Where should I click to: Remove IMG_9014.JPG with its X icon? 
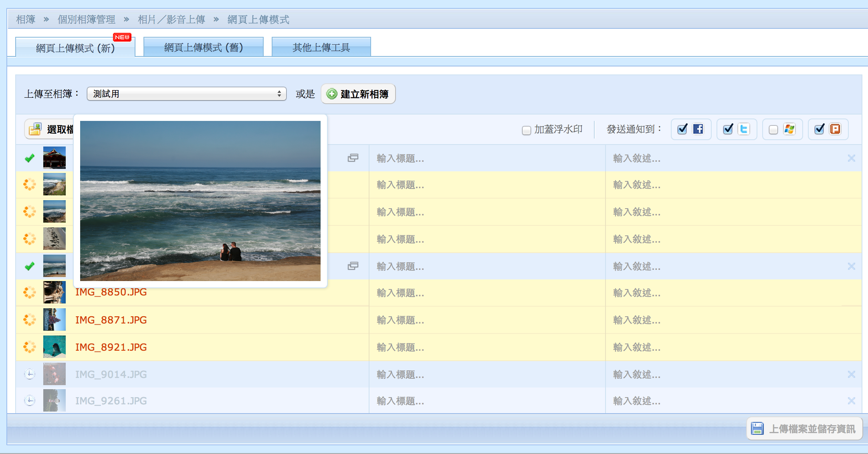coord(851,374)
